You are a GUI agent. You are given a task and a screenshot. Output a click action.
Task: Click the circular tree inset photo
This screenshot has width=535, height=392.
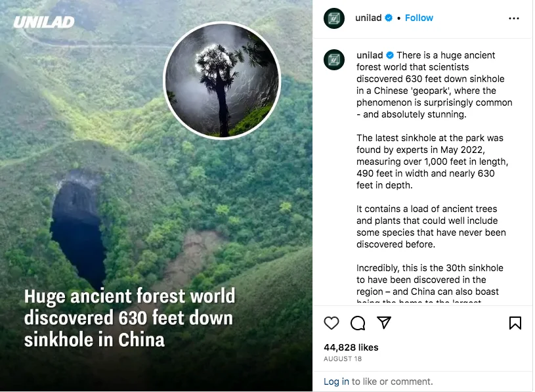(222, 81)
